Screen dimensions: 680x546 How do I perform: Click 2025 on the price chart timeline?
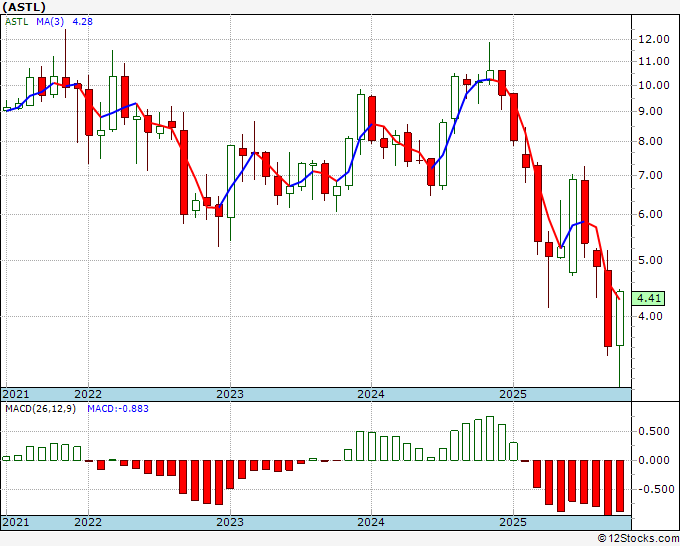point(513,394)
